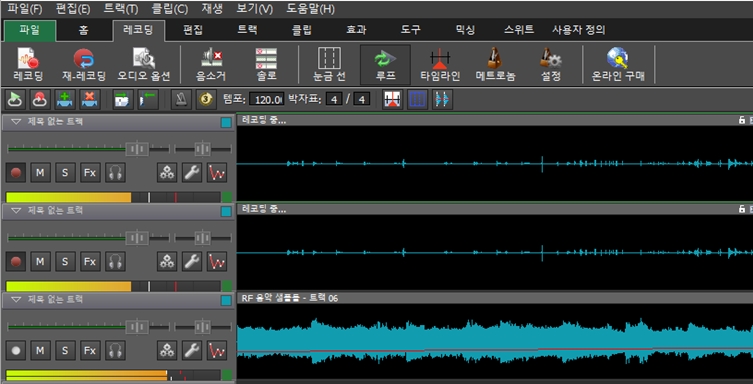
Task: Click the first track's wrench settings icon
Action: tap(192, 173)
